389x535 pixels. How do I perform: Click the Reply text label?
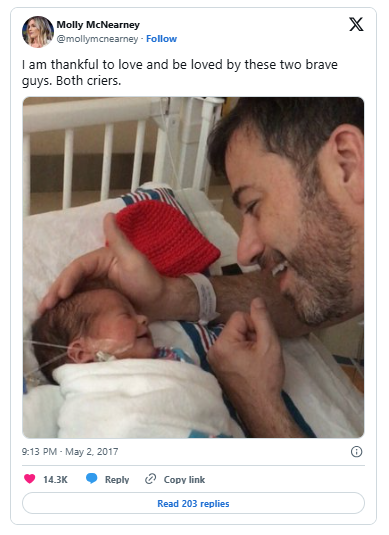(117, 479)
